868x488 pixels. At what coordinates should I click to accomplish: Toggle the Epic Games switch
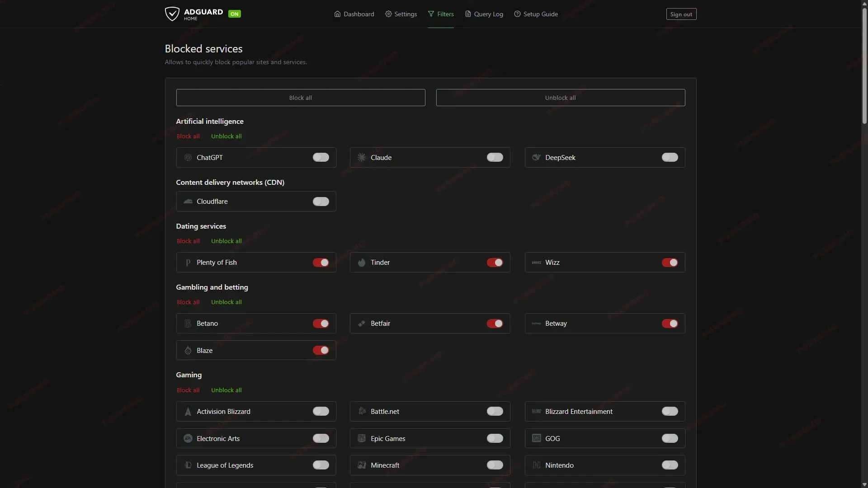click(495, 438)
